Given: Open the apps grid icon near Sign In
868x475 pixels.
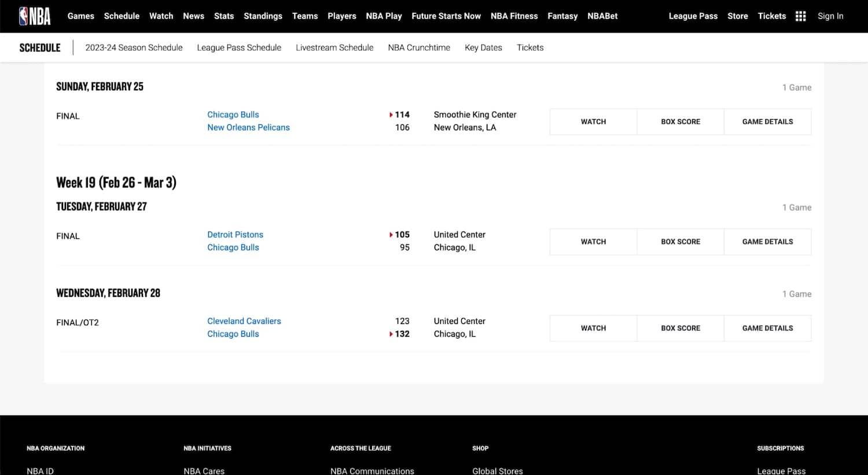Looking at the screenshot, I should pos(801,16).
